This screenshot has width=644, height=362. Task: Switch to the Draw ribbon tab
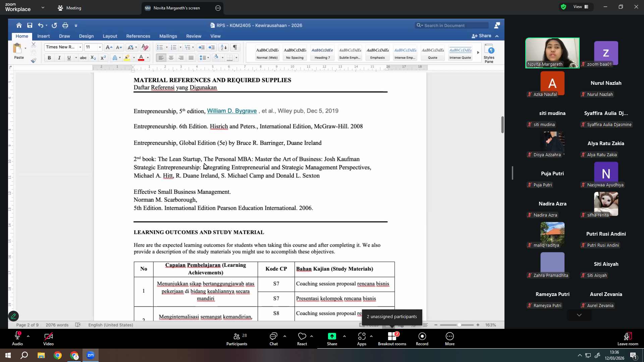64,36
